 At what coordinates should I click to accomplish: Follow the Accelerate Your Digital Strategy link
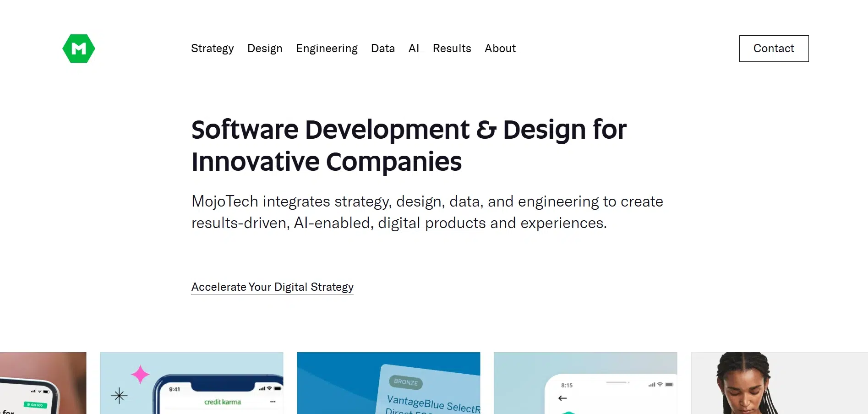[272, 287]
